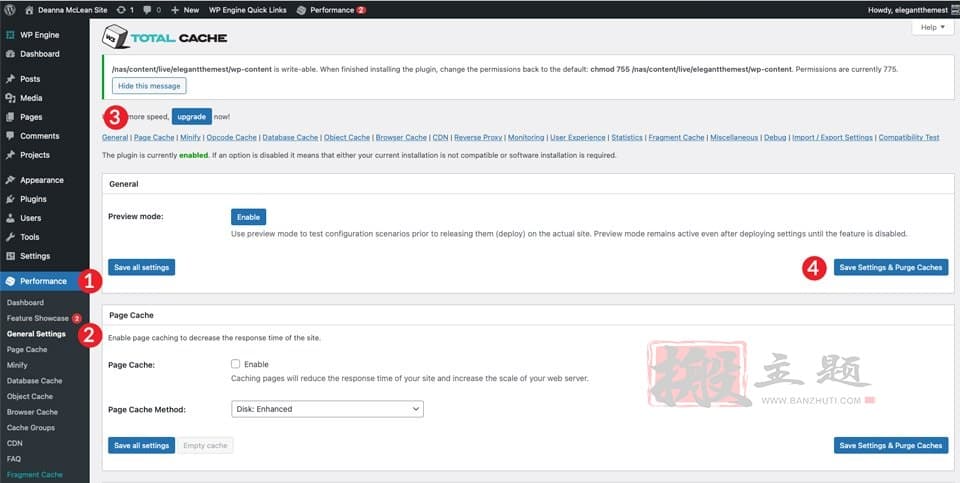Click the Projects pin icon
The width and height of the screenshot is (960, 483).
10,155
